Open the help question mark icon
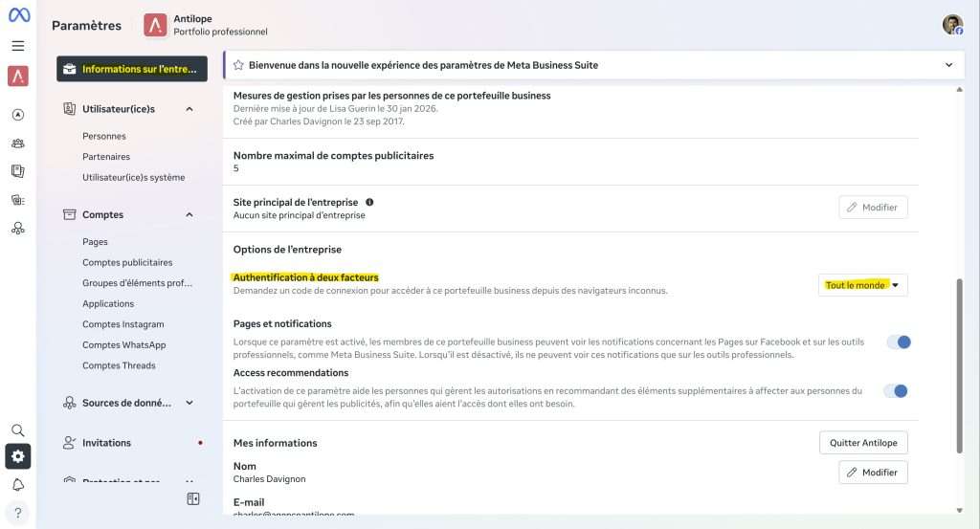 (18, 513)
